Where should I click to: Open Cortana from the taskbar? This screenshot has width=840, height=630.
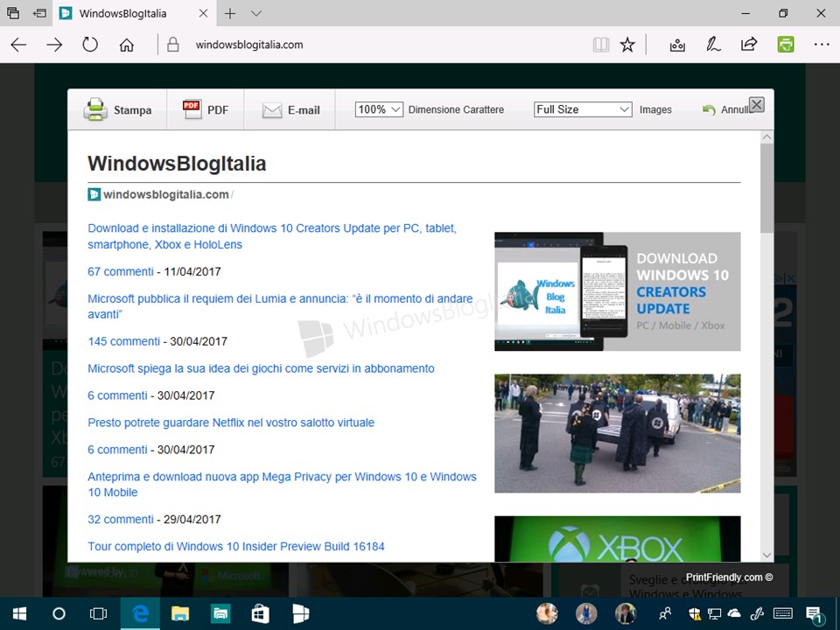59,614
